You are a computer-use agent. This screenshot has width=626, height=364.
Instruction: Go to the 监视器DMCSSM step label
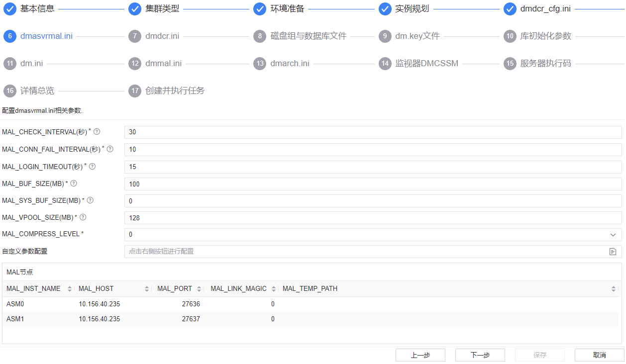pyautogui.click(x=427, y=64)
